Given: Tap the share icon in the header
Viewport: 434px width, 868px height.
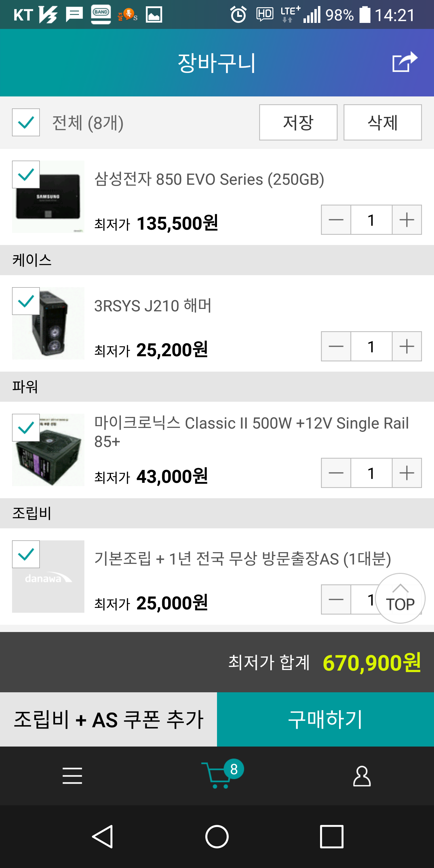Looking at the screenshot, I should (405, 62).
